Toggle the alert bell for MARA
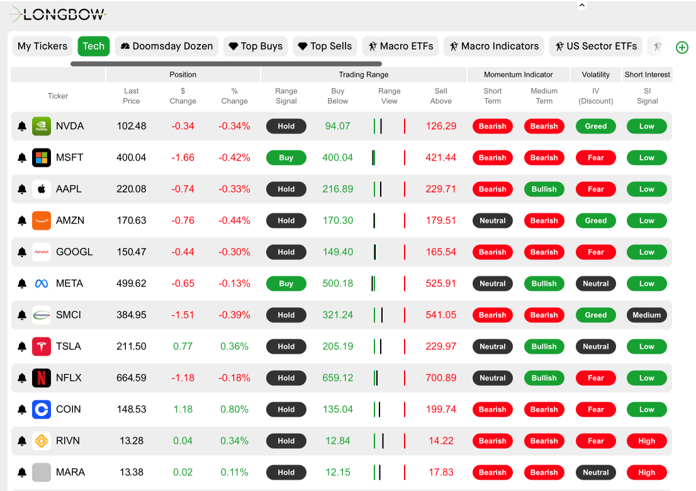This screenshot has height=491, width=696. click(x=22, y=473)
